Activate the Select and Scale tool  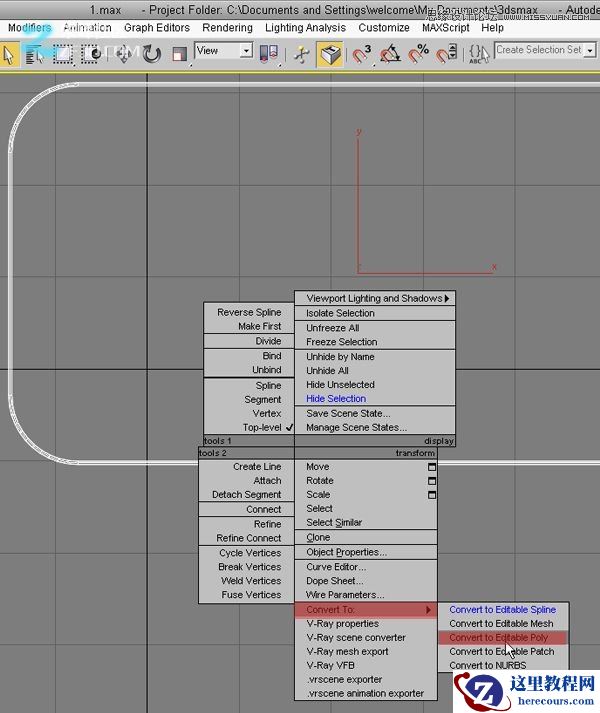(x=180, y=54)
